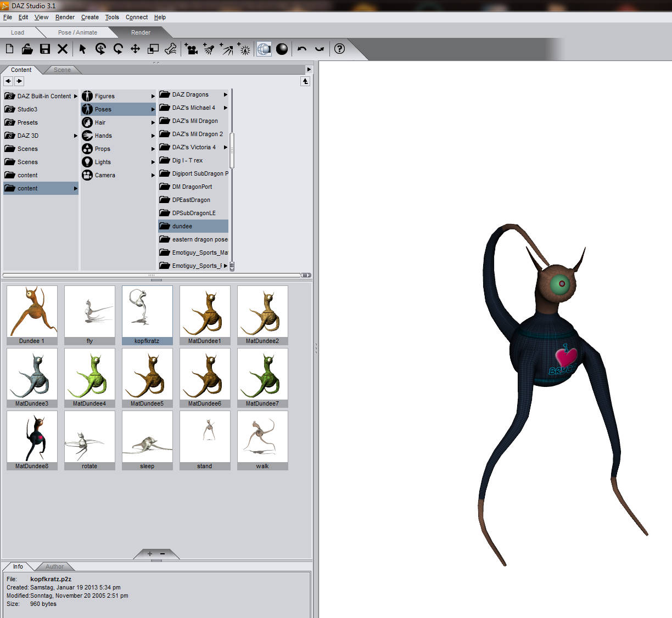Open the Connect menu
Viewport: 672px width, 618px height.
point(137,17)
